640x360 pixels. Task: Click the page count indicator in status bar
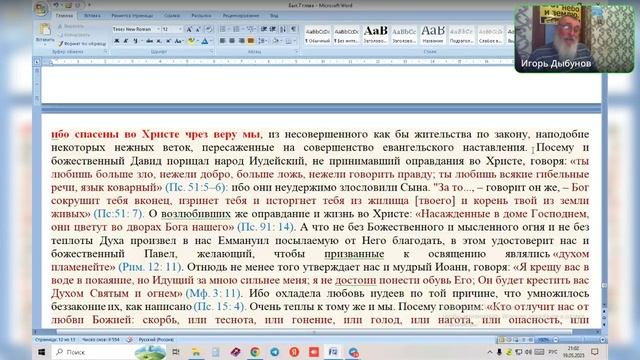55,340
